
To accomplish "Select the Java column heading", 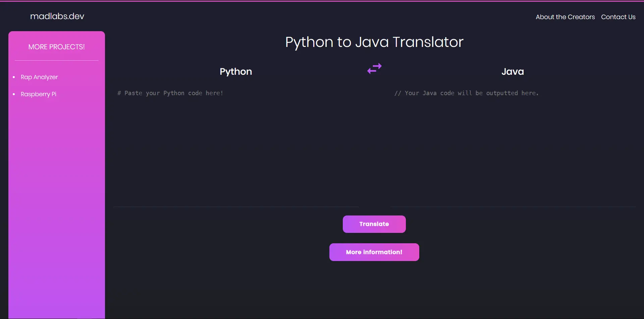I will click(512, 71).
